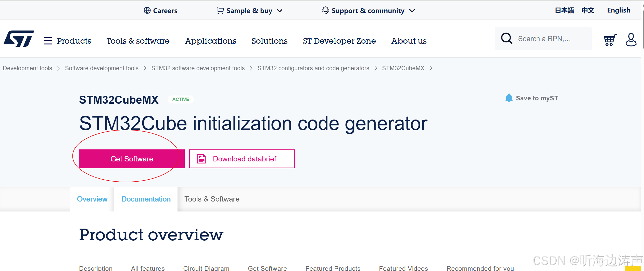The image size is (644, 271).
Task: Expand the Support & community dropdown arrow
Action: pyautogui.click(x=412, y=11)
